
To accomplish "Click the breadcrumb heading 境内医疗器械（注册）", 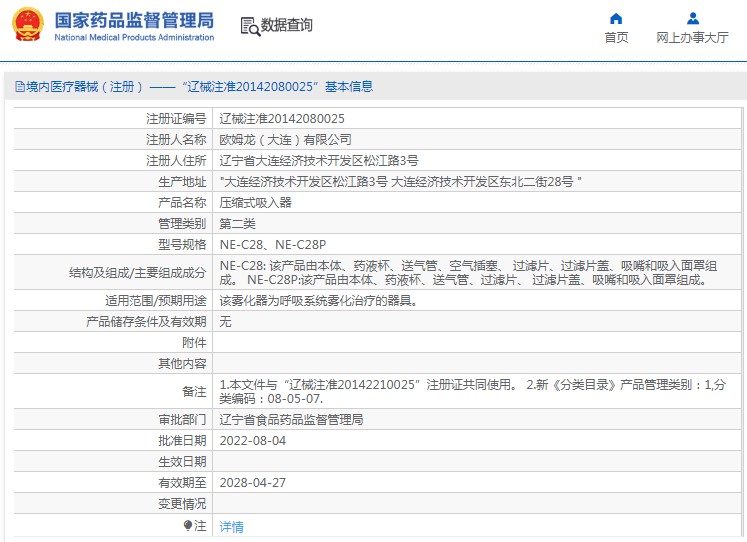I will 84,87.
